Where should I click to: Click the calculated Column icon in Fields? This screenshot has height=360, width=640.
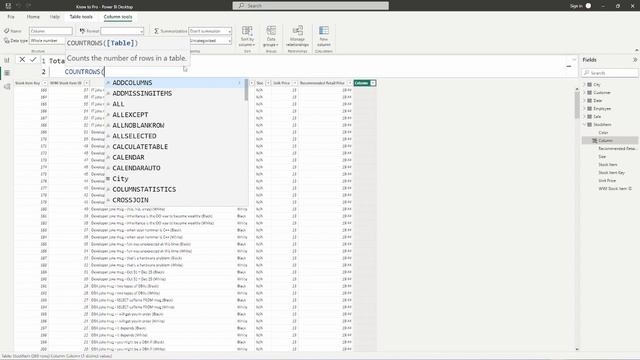[x=595, y=140]
